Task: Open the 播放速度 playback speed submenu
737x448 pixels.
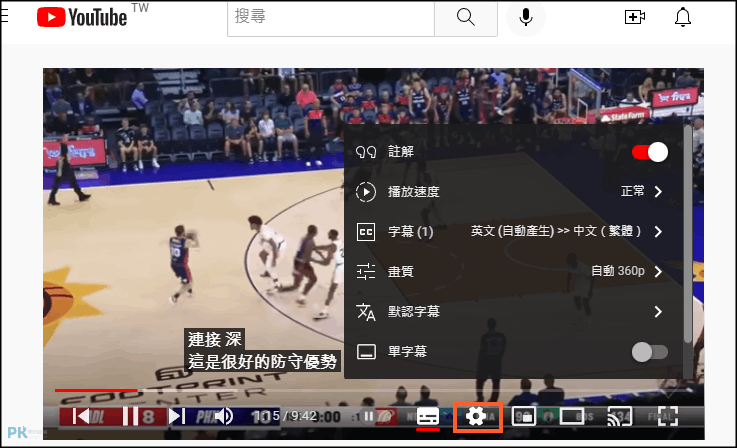Action: (514, 192)
